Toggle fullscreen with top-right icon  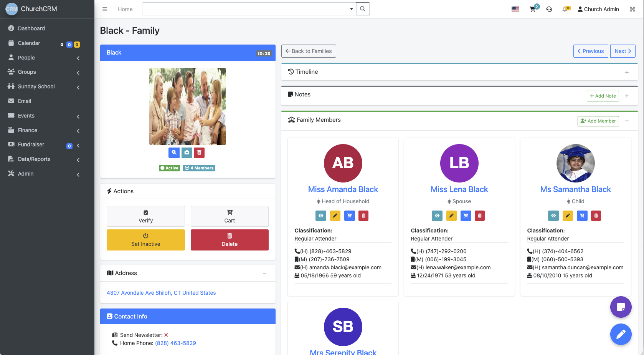point(632,9)
